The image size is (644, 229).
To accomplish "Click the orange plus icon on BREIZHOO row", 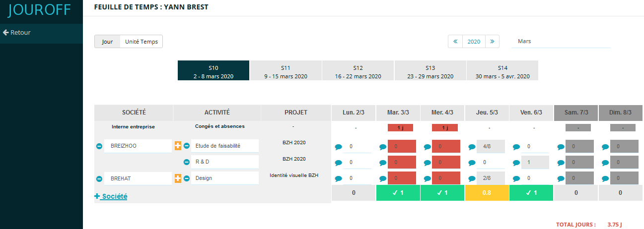I will (178, 146).
